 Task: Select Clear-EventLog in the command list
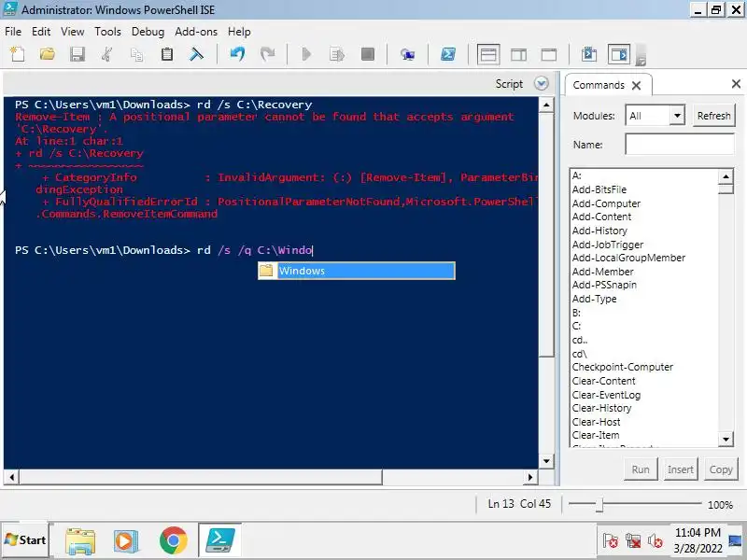[x=606, y=395]
